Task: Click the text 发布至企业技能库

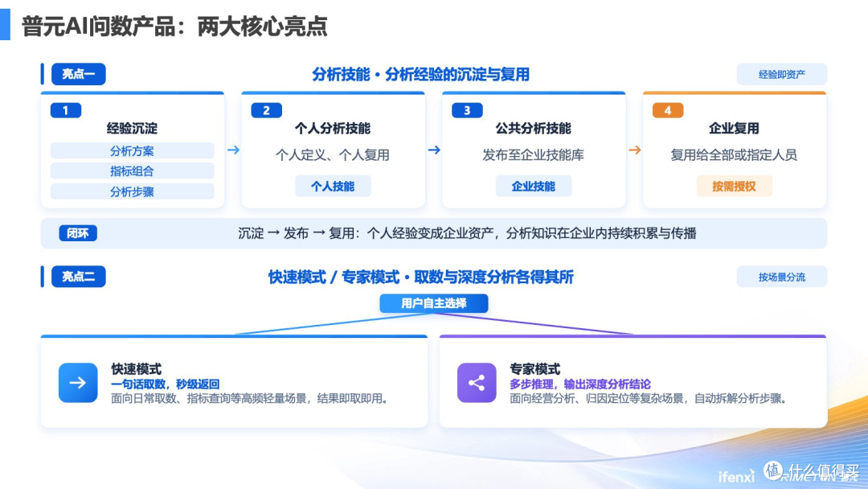Action: tap(533, 155)
